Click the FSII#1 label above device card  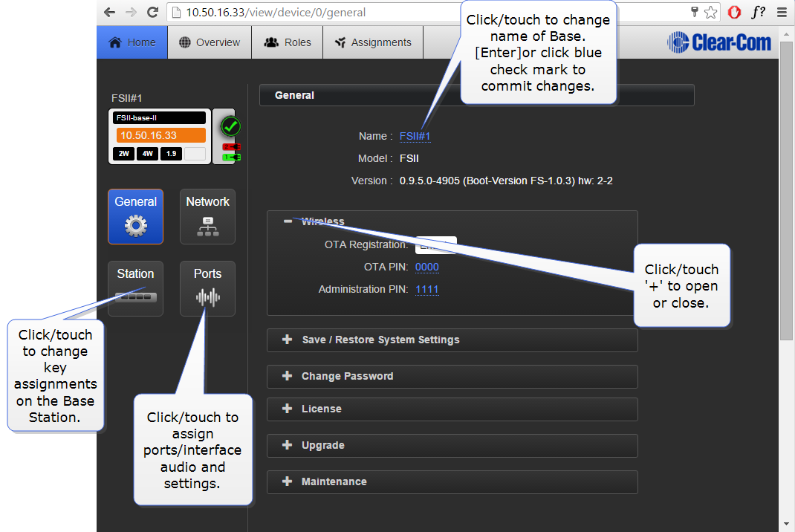pyautogui.click(x=127, y=98)
